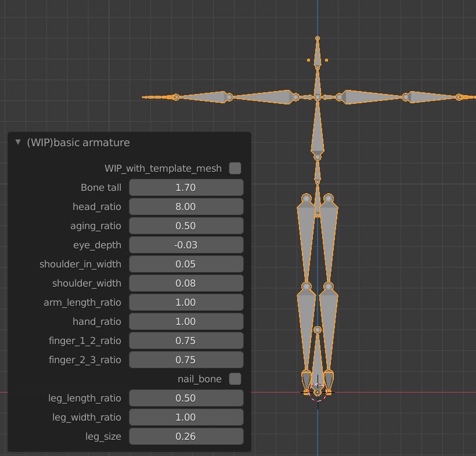This screenshot has width=476, height=456.
Task: Click the 3D cursor at the armature base
Action: tap(318, 392)
